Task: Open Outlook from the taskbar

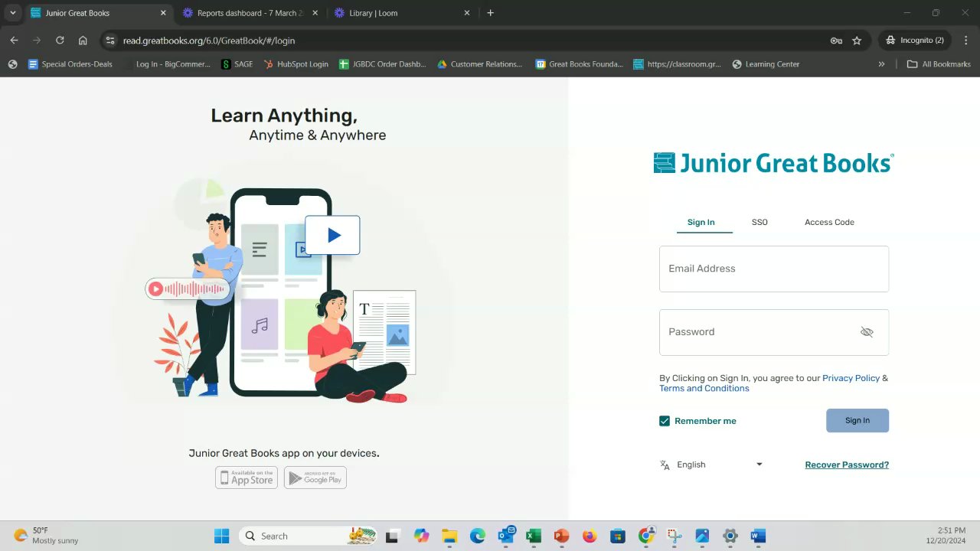Action: coord(506,536)
